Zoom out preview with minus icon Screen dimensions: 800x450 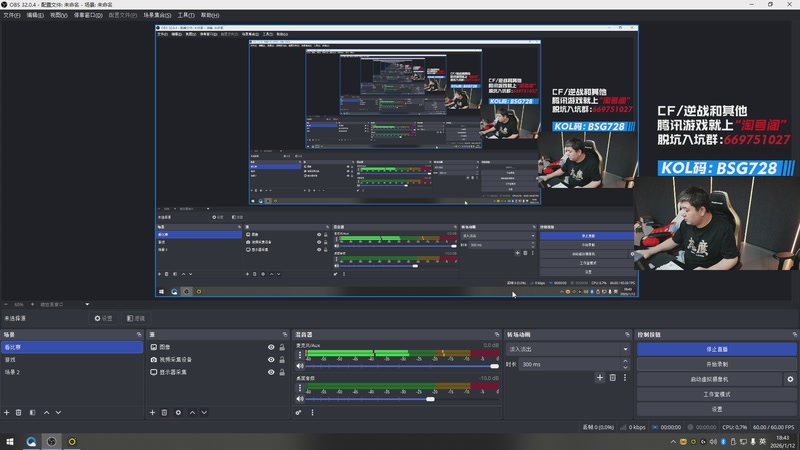(6, 304)
